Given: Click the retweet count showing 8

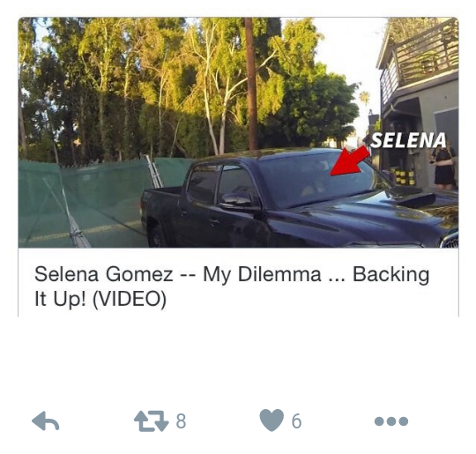Looking at the screenshot, I should point(181,421).
